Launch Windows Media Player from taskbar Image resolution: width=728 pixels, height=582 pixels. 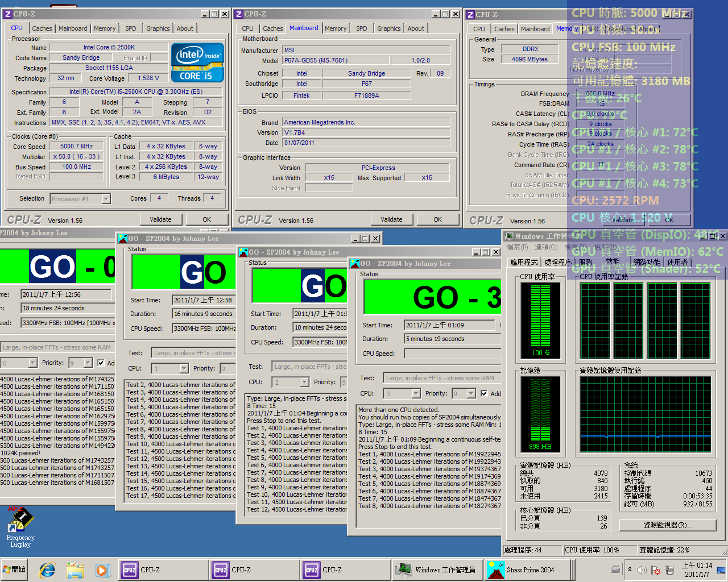102,569
